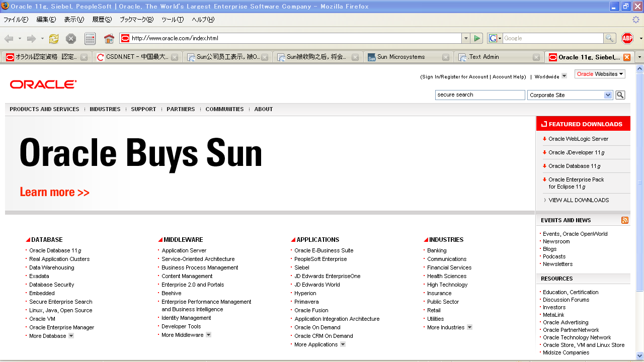
Task: Click the vertical page scrollbar thumb
Action: [640, 182]
